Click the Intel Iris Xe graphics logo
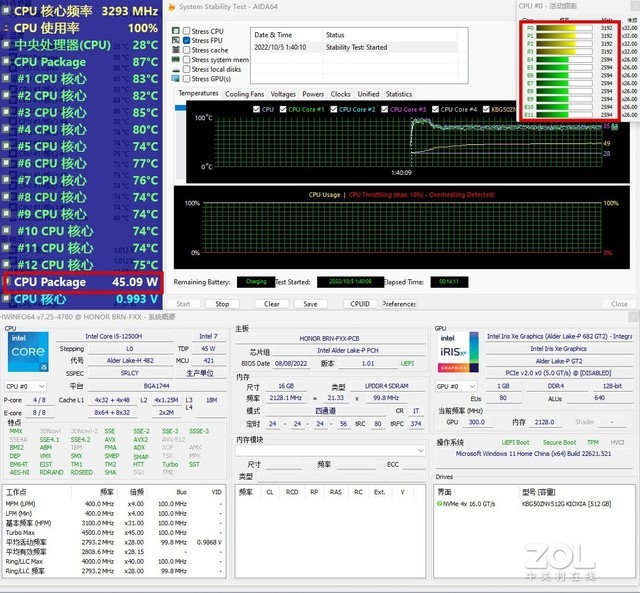This screenshot has height=593, width=640. click(x=457, y=352)
